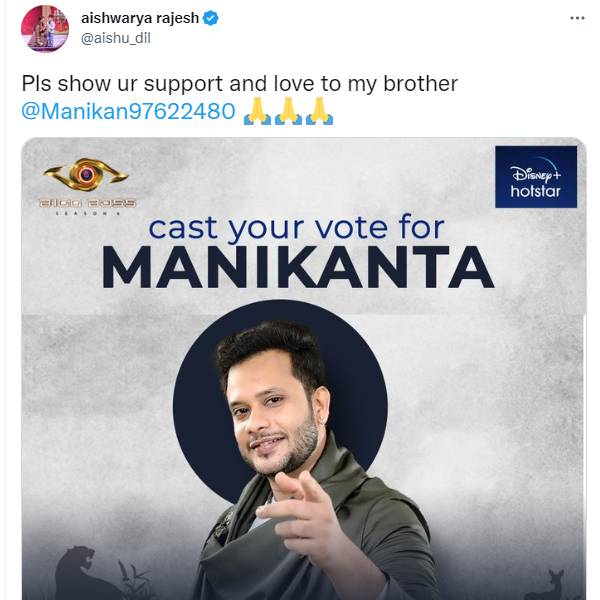The image size is (600, 600).
Task: Click the MANIKANTA headline text
Action: pos(298,269)
